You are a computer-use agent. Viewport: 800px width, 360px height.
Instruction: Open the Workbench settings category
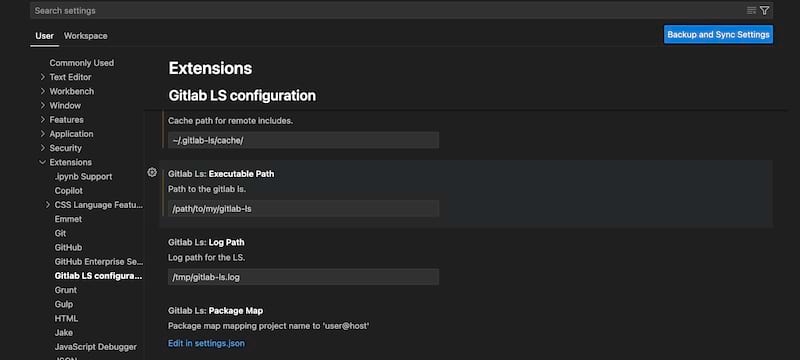(x=72, y=91)
